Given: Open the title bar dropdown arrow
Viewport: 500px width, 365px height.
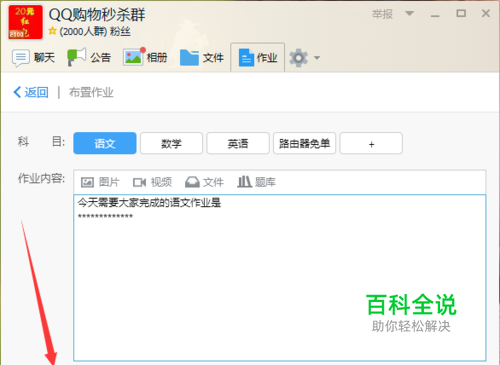Looking at the screenshot, I should pos(409,14).
